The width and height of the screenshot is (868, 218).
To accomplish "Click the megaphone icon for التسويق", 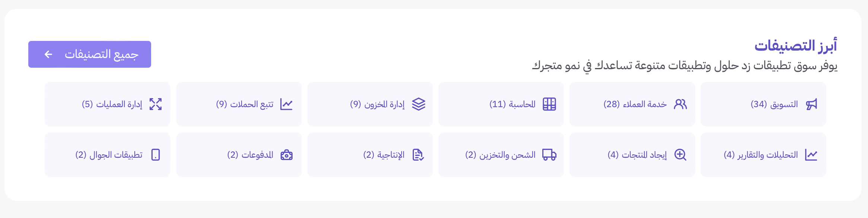I will point(811,104).
